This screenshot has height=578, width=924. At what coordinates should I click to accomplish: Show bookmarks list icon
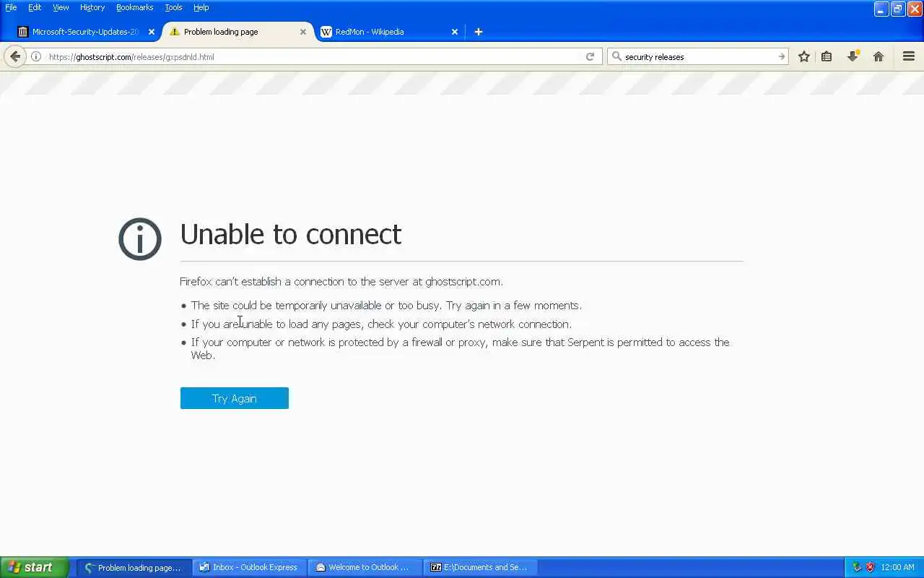click(827, 56)
